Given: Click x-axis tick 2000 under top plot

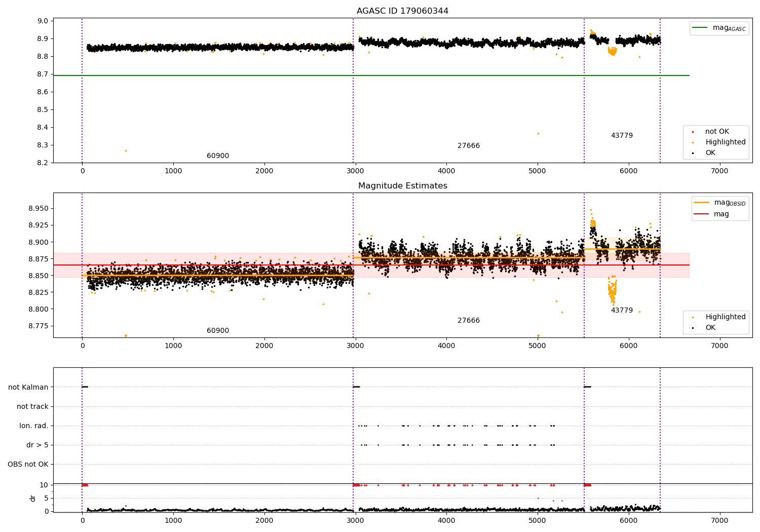Looking at the screenshot, I should pos(264,171).
